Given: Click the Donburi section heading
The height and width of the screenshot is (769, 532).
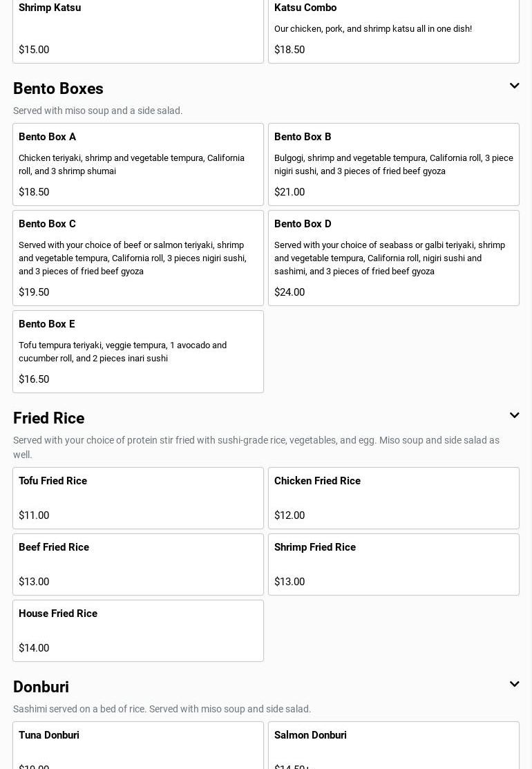Looking at the screenshot, I should (x=41, y=687).
